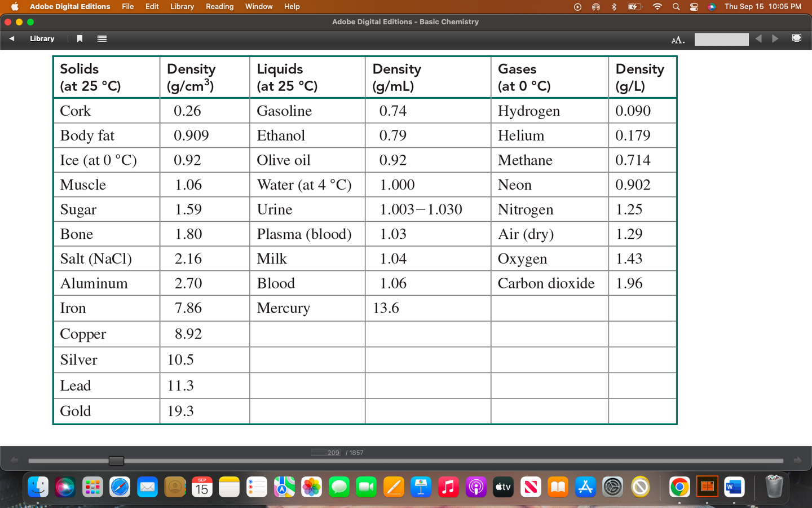Open Spotlight search from the menu bar
The image size is (812, 508).
point(676,6)
